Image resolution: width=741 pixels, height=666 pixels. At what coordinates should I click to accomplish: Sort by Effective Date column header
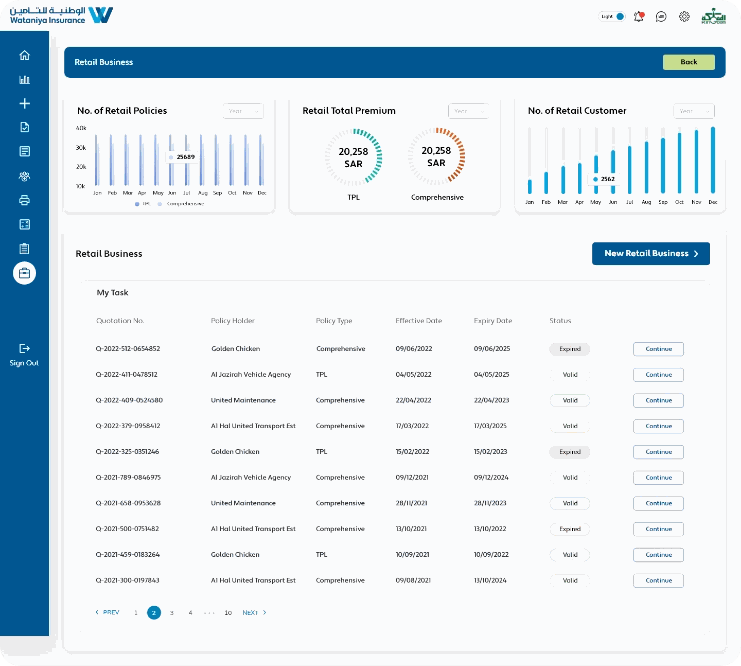click(419, 320)
